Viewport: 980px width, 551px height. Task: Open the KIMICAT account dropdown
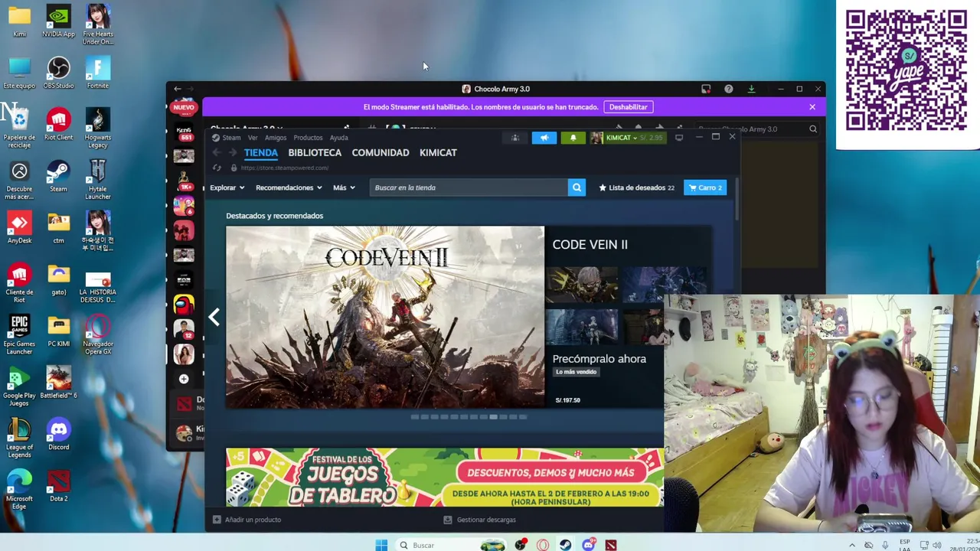coord(627,138)
